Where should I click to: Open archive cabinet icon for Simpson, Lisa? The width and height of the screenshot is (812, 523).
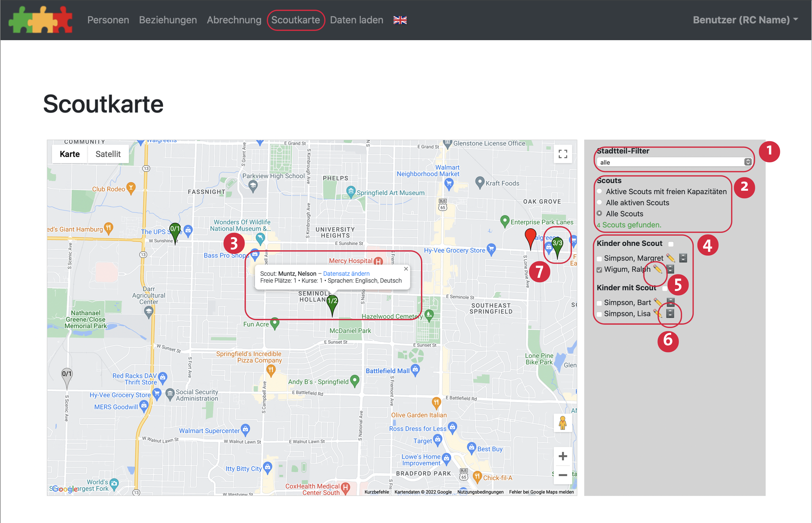click(670, 313)
